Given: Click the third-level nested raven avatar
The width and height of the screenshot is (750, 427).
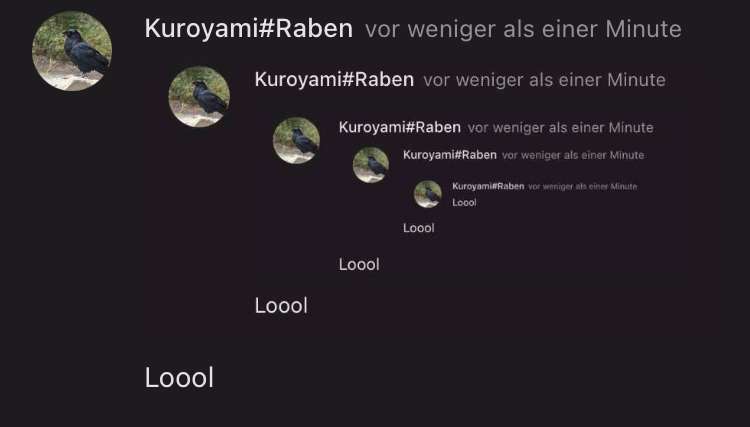Looking at the screenshot, I should pyautogui.click(x=297, y=141).
